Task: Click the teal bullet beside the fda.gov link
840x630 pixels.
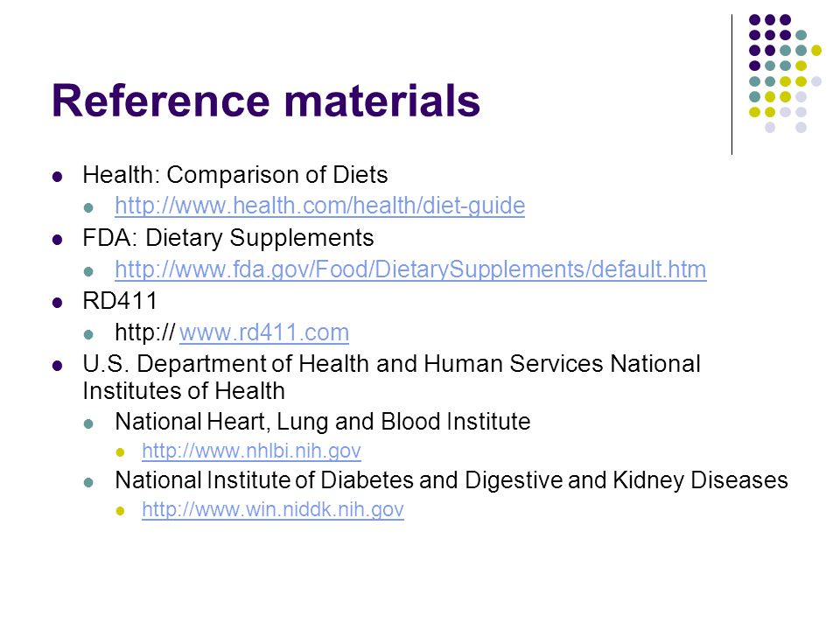Action: (x=89, y=271)
